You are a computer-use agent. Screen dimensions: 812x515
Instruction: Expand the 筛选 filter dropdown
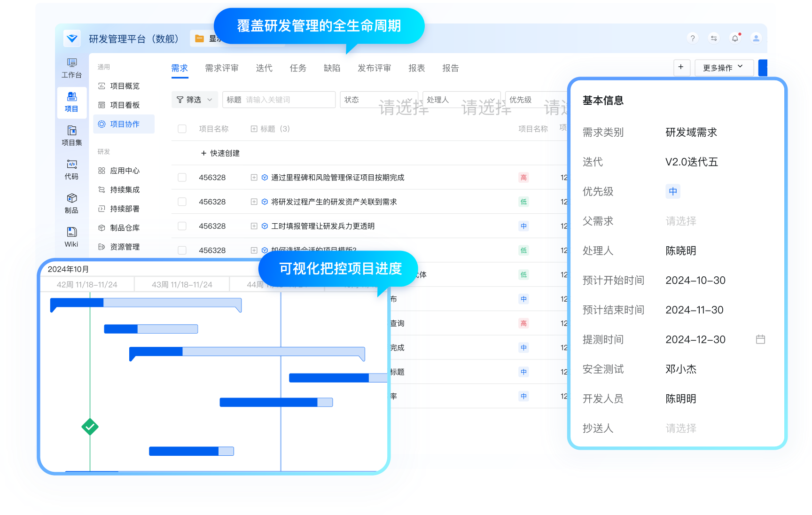[194, 100]
